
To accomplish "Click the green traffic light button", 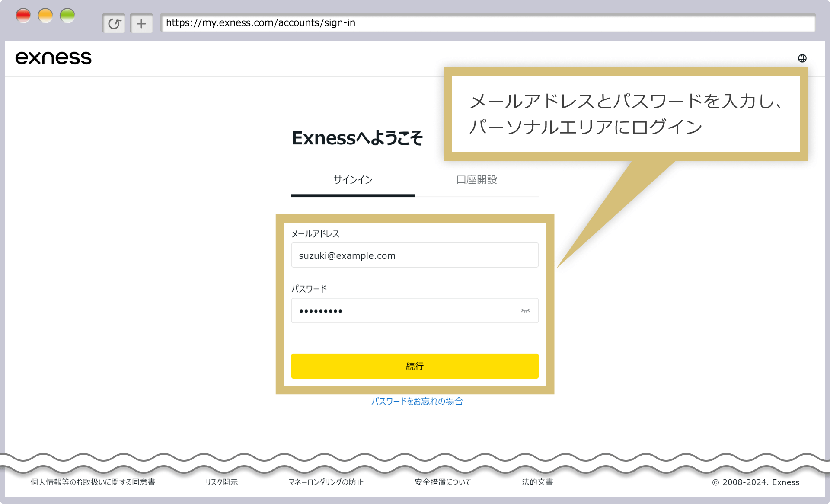I will [x=68, y=15].
